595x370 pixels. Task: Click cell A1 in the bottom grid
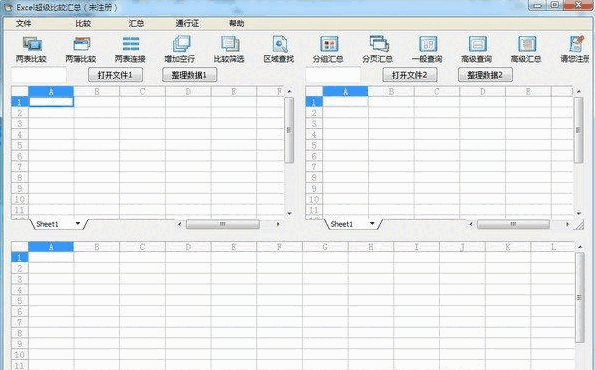[x=51, y=258]
